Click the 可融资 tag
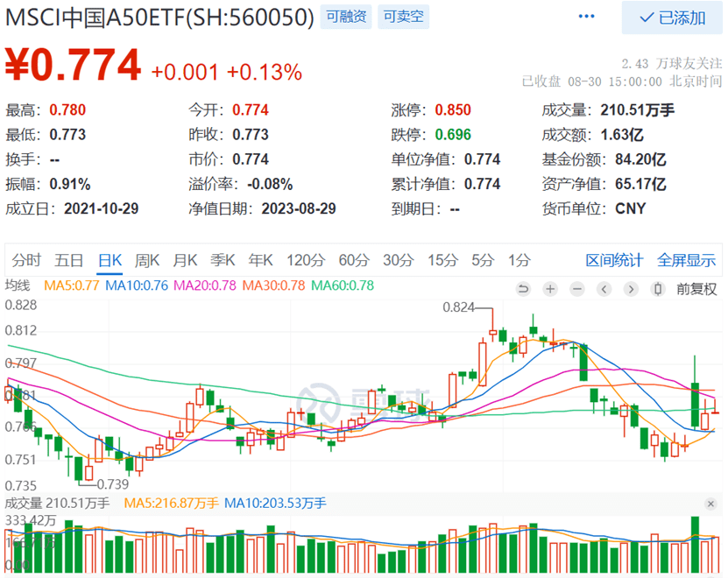 [x=346, y=17]
